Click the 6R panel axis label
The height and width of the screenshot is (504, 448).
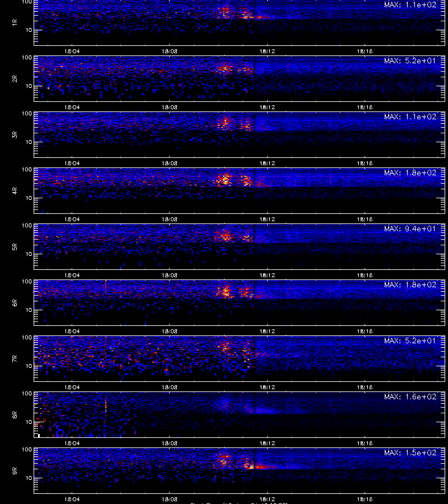(x=15, y=303)
